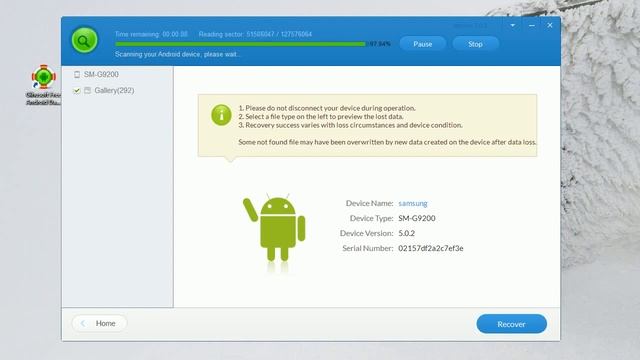Click the Reading sector counter text
This screenshot has width=640, height=360.
pyautogui.click(x=255, y=34)
